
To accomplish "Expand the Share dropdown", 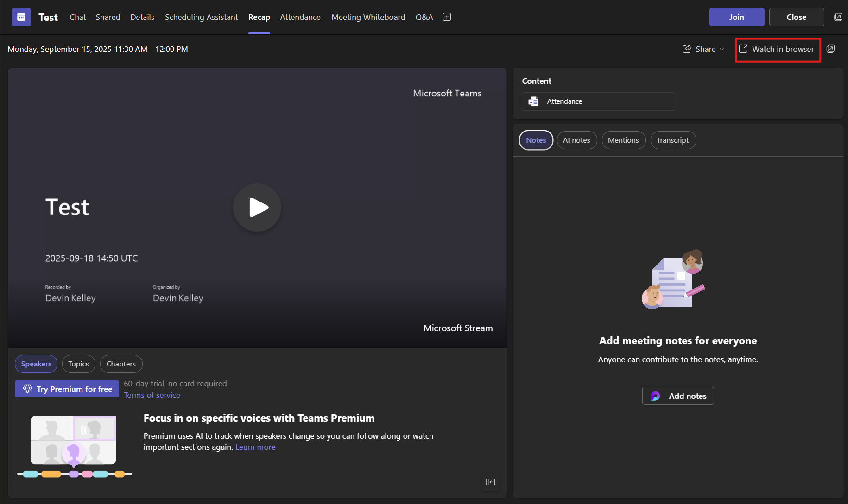I will [x=703, y=49].
